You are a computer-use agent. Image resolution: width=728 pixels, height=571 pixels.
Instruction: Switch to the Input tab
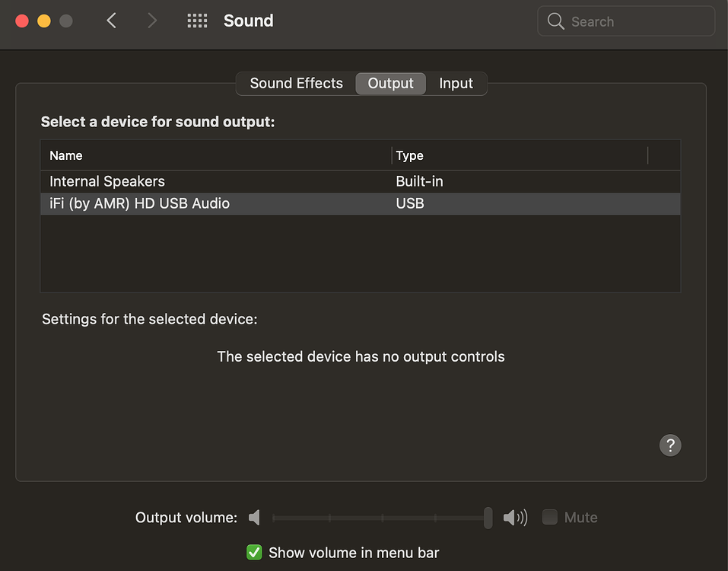[456, 83]
